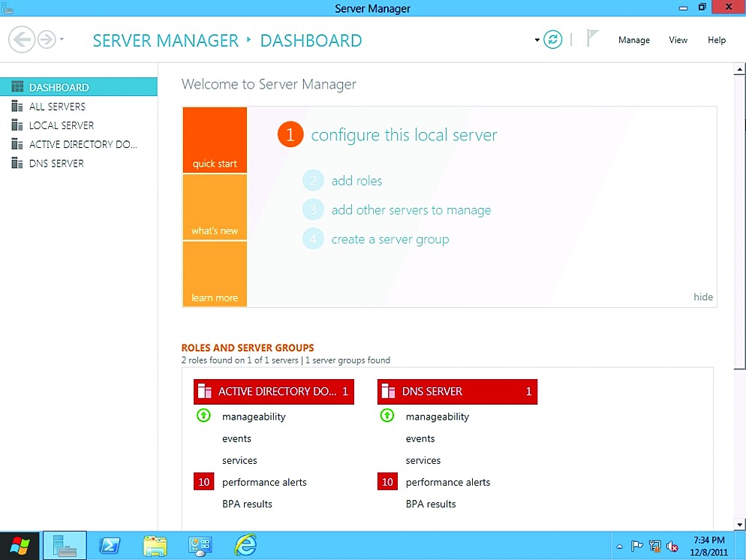Select the quick start tile
The width and height of the screenshot is (746, 560).
click(x=215, y=140)
